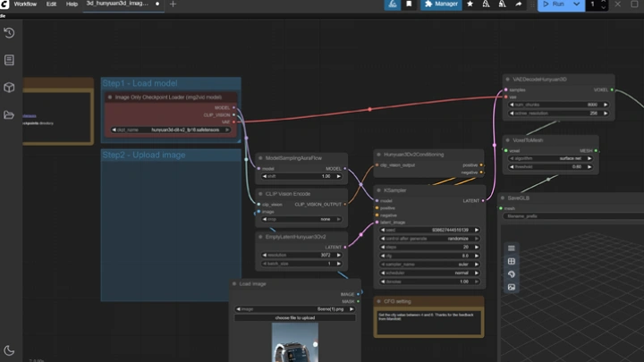Click the LATENT output port of KSampler
The width and height of the screenshot is (644, 362).
[483, 201]
